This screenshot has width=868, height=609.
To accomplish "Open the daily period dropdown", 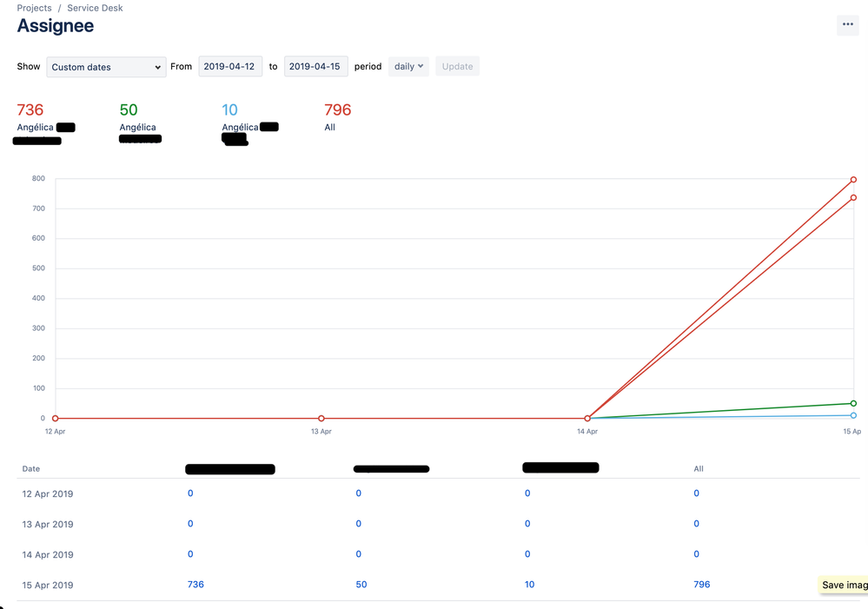I will pyautogui.click(x=407, y=67).
